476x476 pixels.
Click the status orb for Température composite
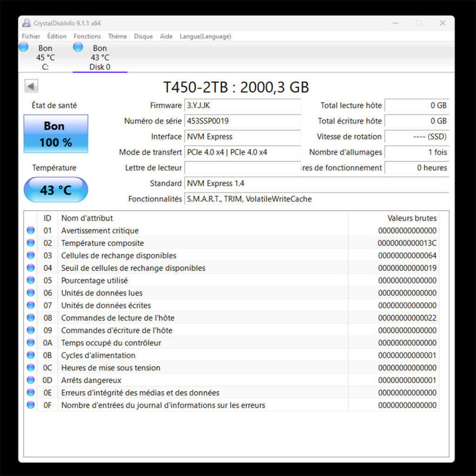pos(31,243)
